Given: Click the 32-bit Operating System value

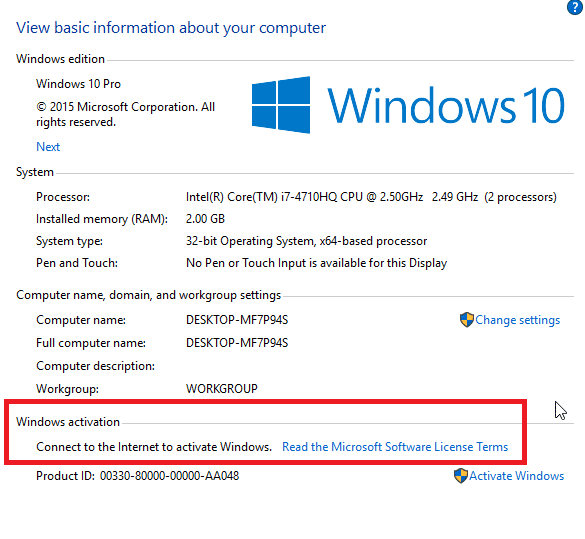Looking at the screenshot, I should coord(306,241).
